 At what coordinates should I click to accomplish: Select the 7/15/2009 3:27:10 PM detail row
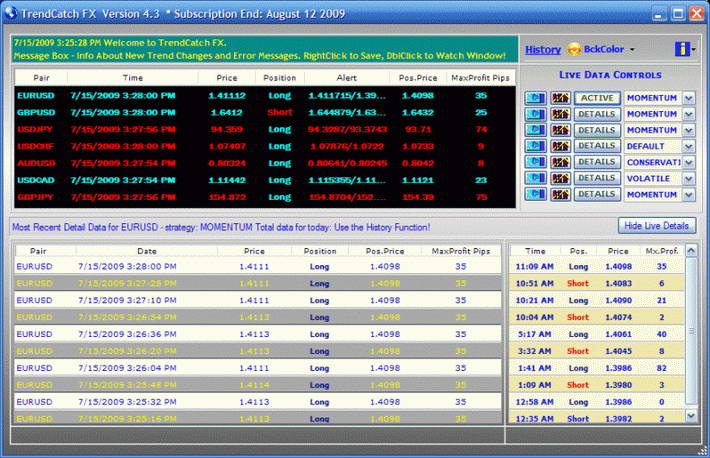point(258,300)
